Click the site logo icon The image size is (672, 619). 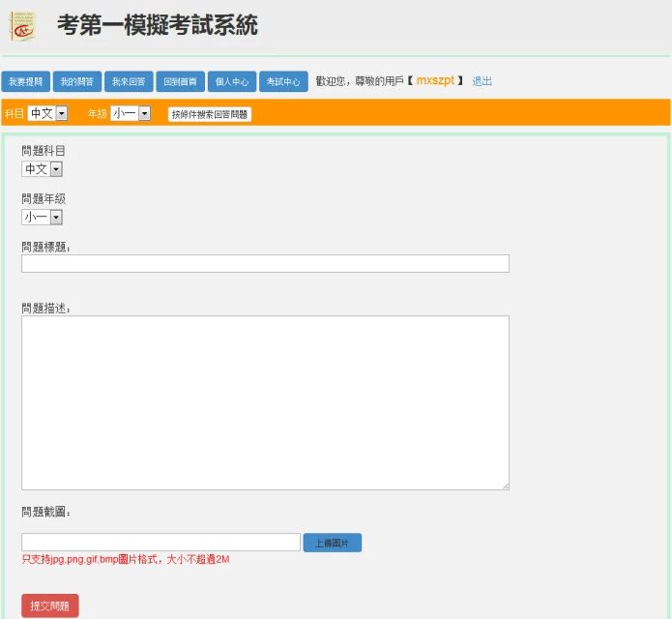(22, 26)
